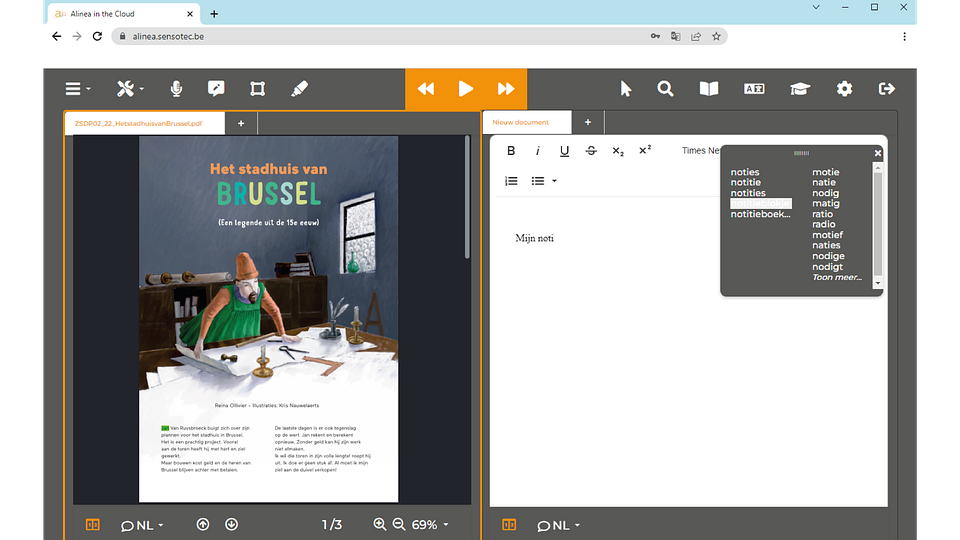Click the rewind button in orange bar
The width and height of the screenshot is (960, 540).
(x=426, y=89)
